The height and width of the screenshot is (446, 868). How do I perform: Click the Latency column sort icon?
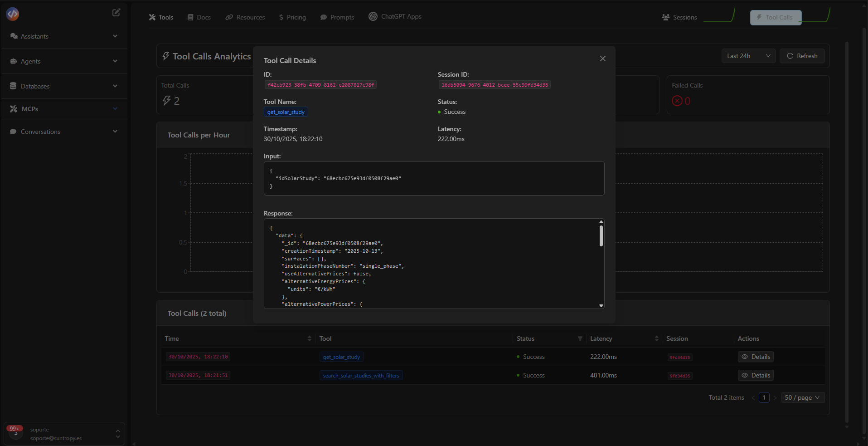point(656,338)
